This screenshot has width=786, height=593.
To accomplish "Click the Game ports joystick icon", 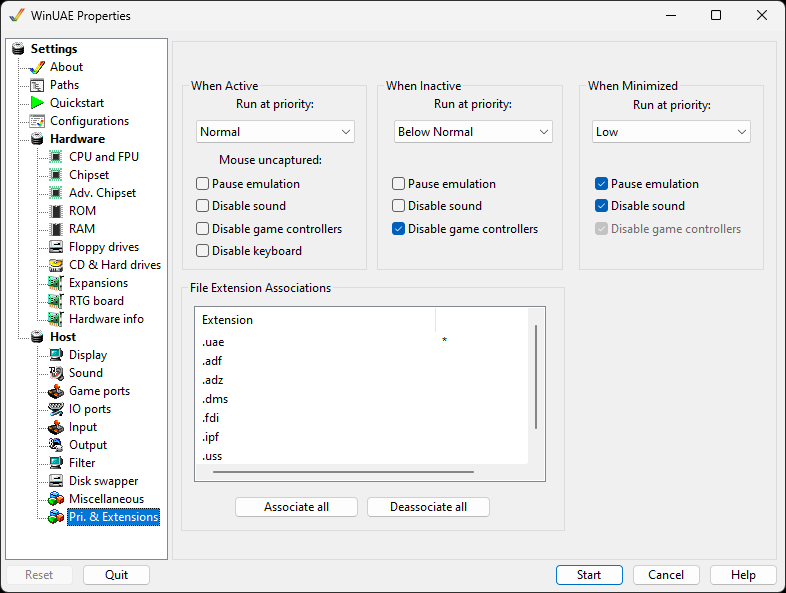I will (56, 391).
